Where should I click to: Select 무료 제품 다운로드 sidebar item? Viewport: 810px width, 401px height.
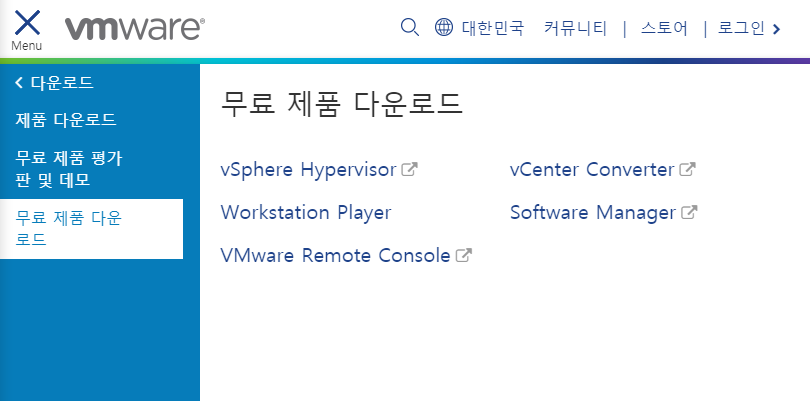coord(91,229)
